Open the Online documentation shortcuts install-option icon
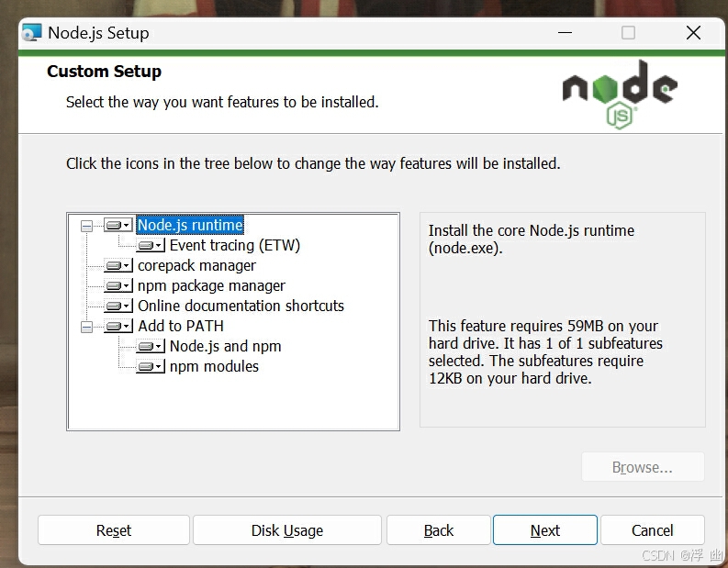 (118, 306)
